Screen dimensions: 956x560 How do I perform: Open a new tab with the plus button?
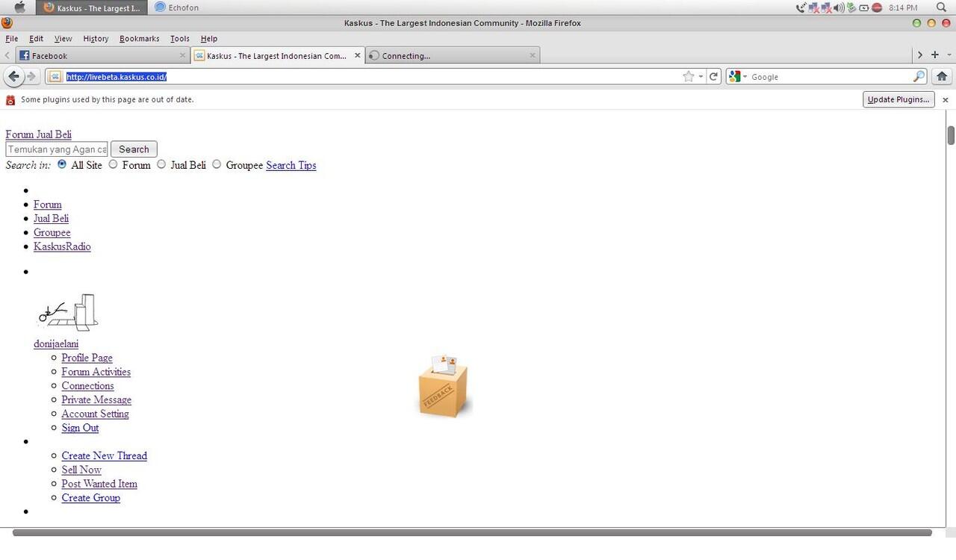click(x=934, y=55)
